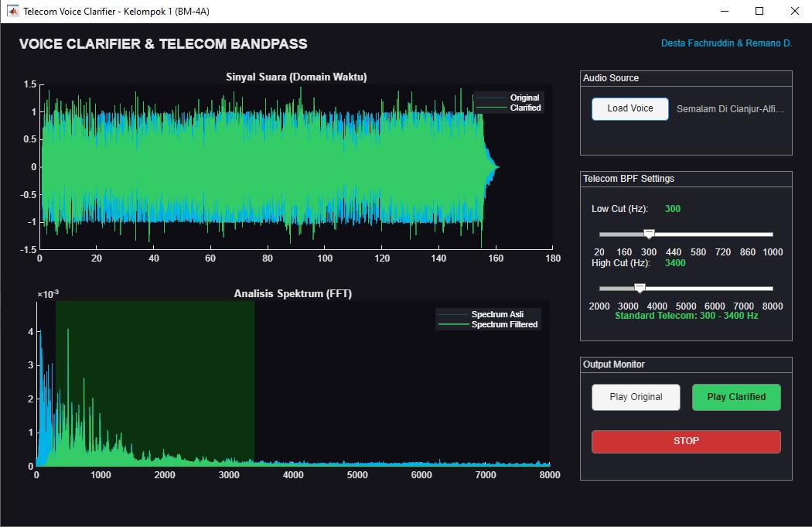
Task: Click the MATLAB icon in title bar
Action: [12, 11]
